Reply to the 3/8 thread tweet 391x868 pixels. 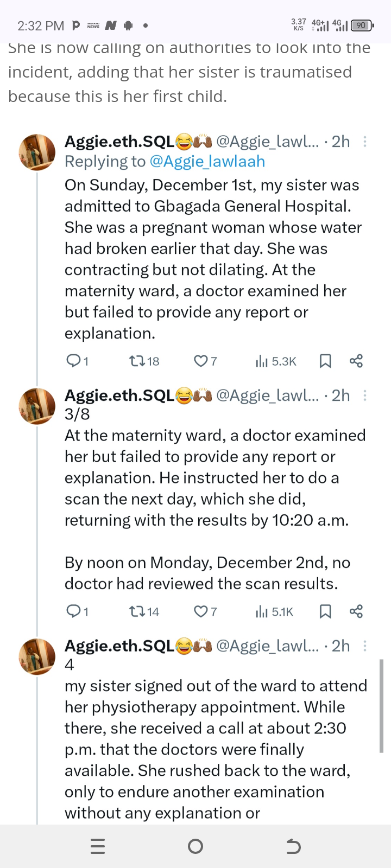73,611
